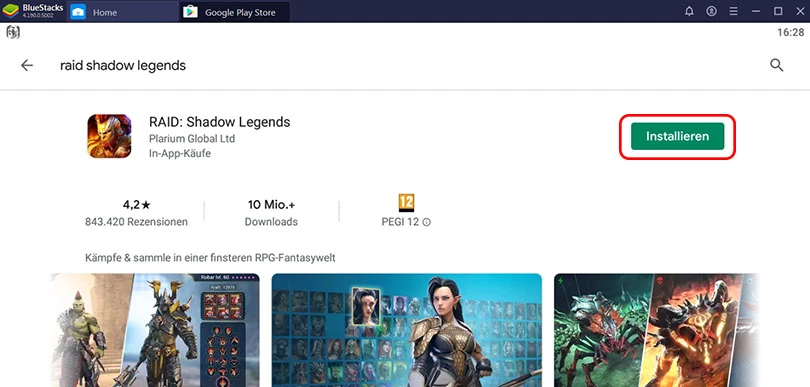Screen dimensions: 810x387
Task: Click the Installieren button
Action: coord(677,136)
